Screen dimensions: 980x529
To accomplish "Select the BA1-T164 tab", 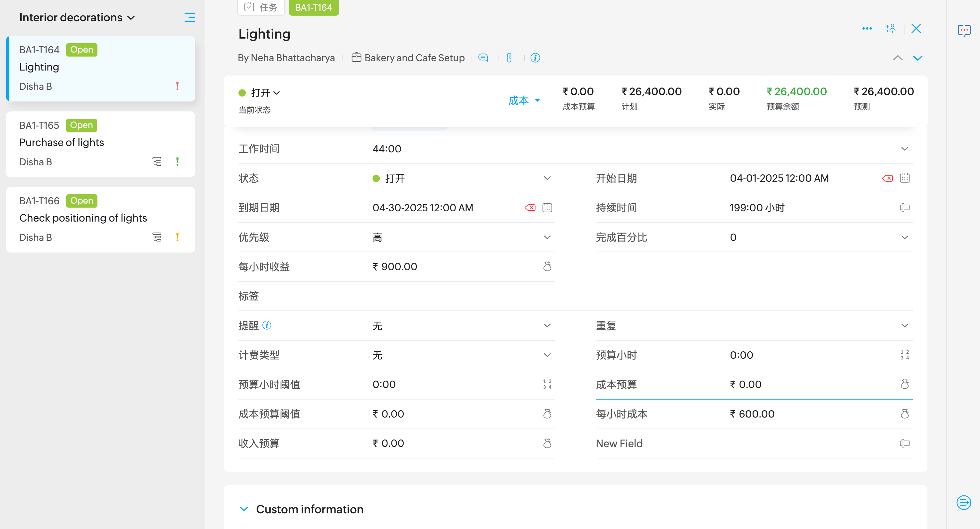I will click(x=314, y=7).
